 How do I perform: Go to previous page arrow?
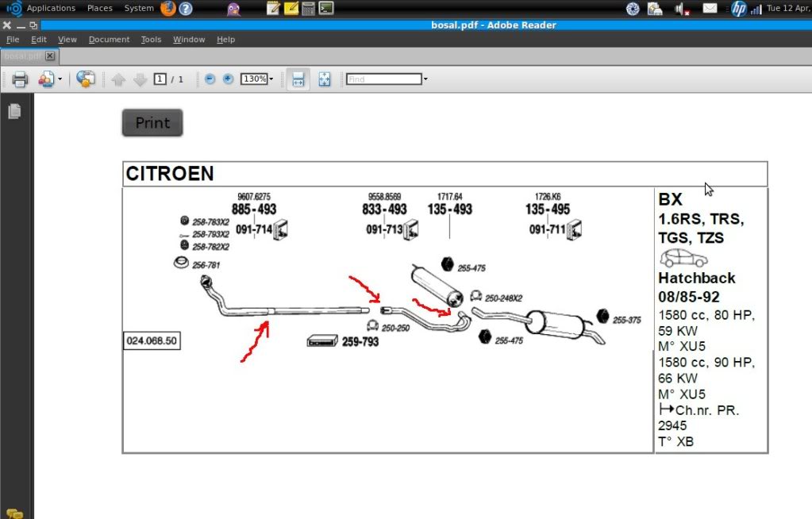[118, 79]
